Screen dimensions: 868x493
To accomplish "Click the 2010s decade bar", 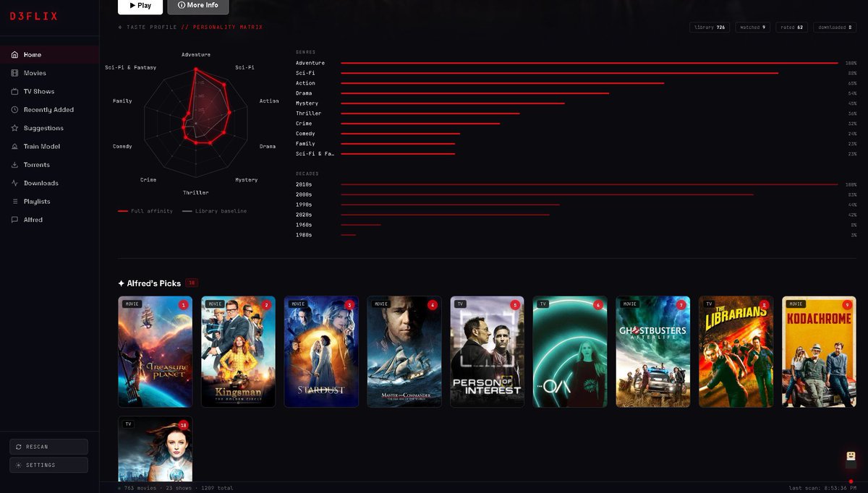I will [589, 184].
